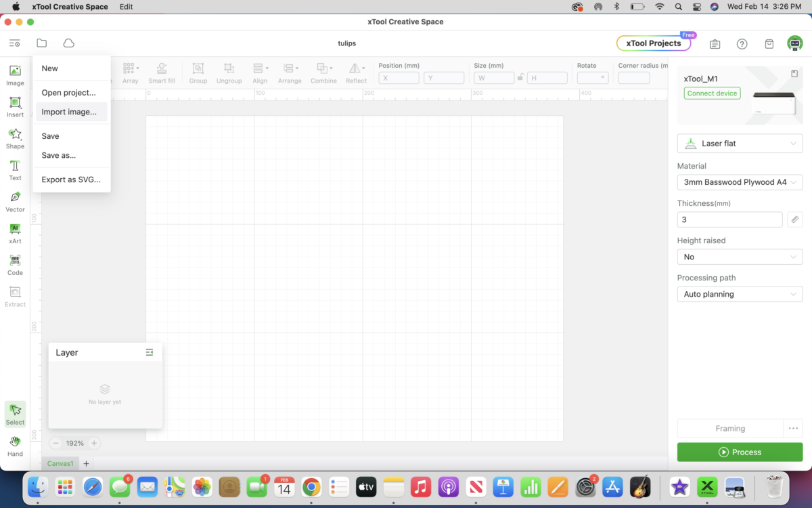812x508 pixels.
Task: Select the Vector pen tool
Action: [x=15, y=202]
